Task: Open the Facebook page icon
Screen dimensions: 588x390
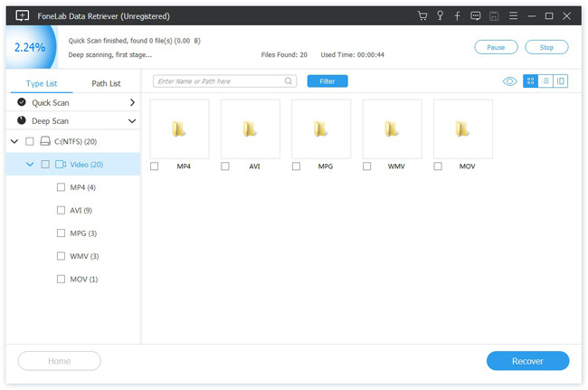Action: 457,15
